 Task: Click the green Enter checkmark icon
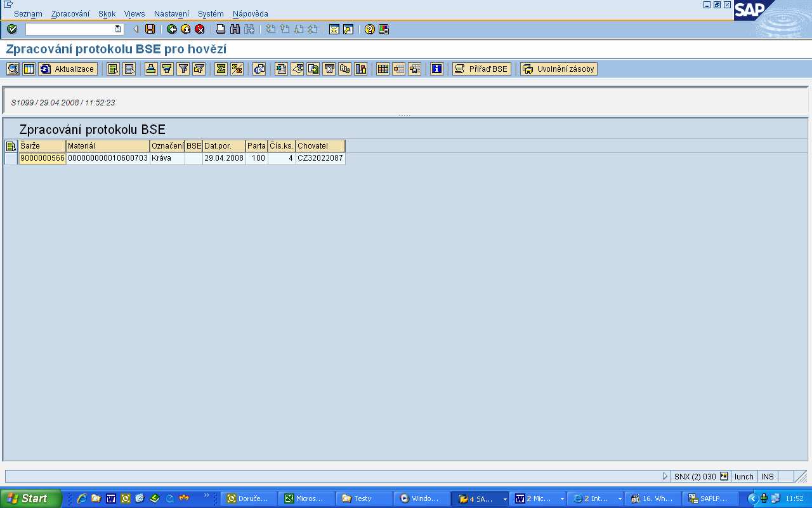tap(11, 29)
